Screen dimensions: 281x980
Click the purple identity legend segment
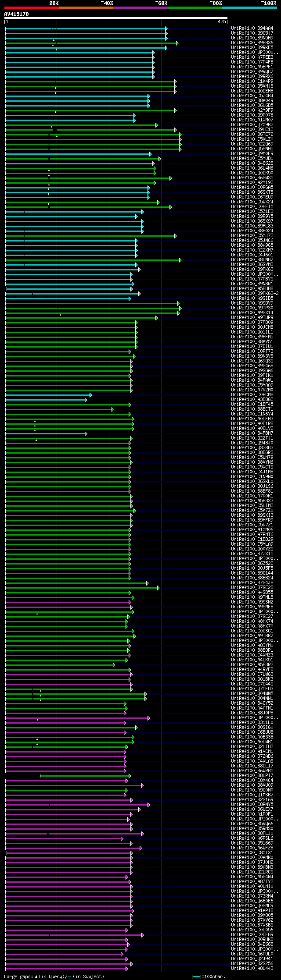coord(140,8)
